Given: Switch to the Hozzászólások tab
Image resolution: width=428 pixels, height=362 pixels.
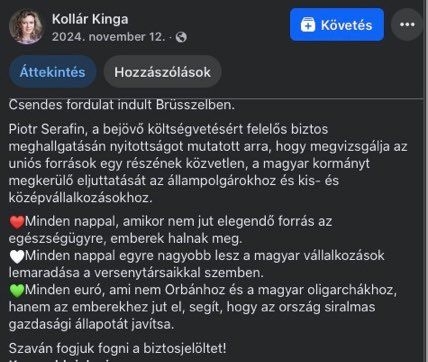Looking at the screenshot, I should coord(162,72).
